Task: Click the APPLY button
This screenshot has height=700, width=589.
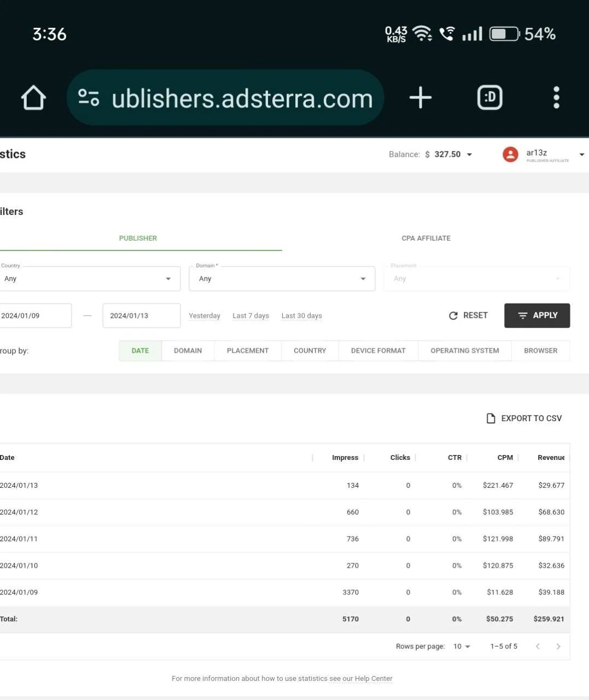Action: (537, 316)
